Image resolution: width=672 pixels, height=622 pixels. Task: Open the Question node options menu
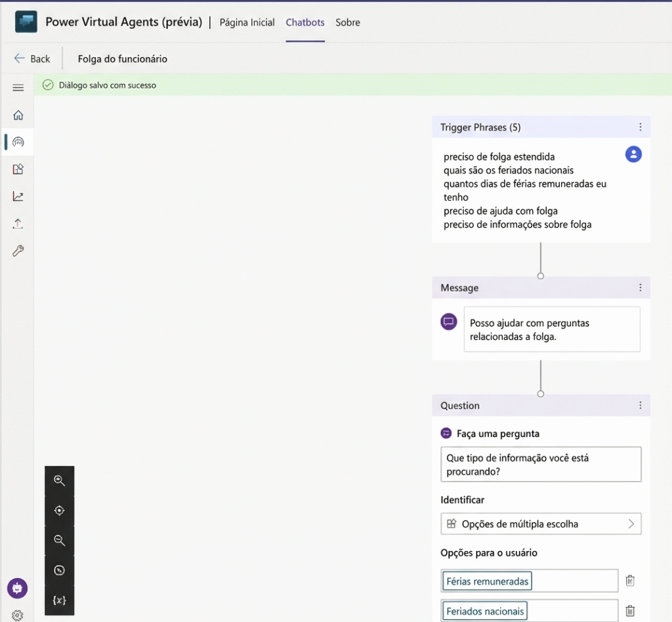[x=640, y=405]
